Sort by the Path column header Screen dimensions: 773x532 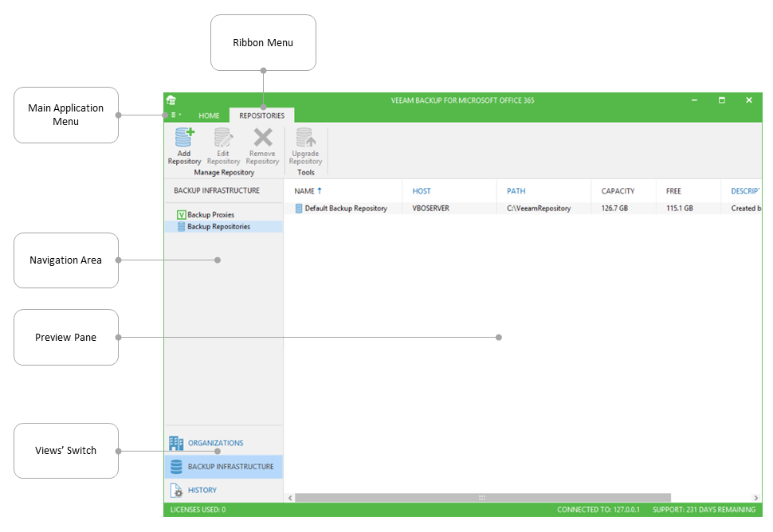pos(516,191)
